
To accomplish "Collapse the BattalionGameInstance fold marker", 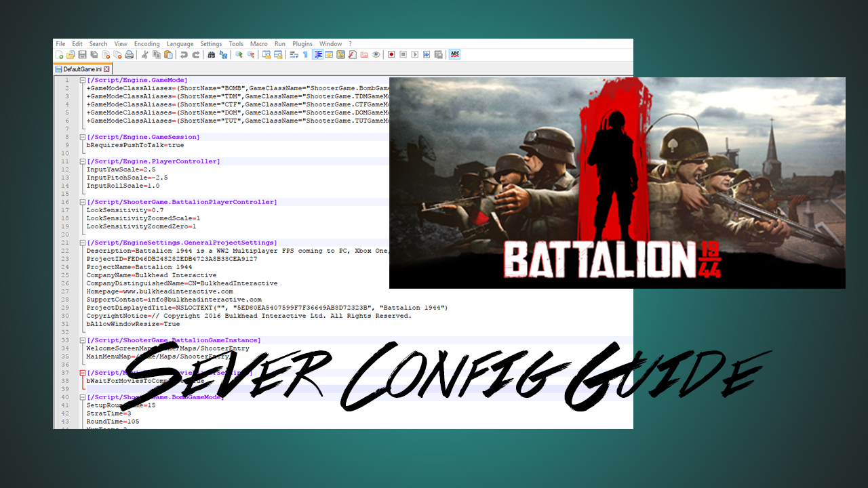I will [x=82, y=340].
